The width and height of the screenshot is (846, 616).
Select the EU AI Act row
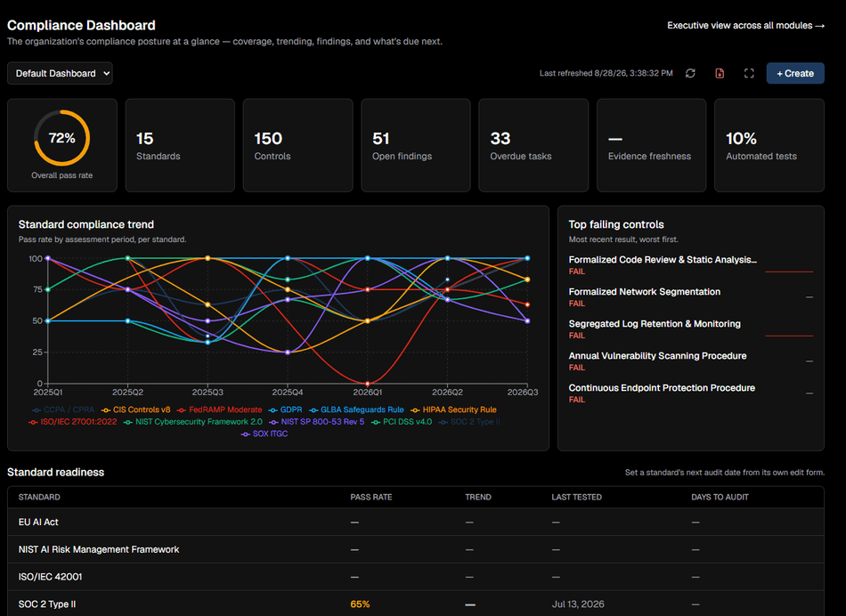point(416,523)
